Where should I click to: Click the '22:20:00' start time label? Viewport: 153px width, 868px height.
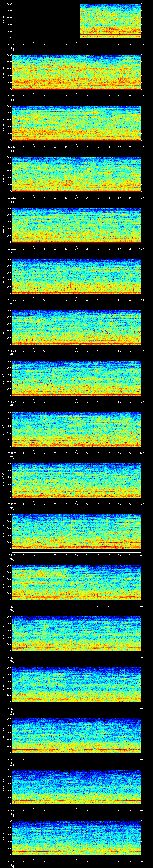tap(12, 861)
